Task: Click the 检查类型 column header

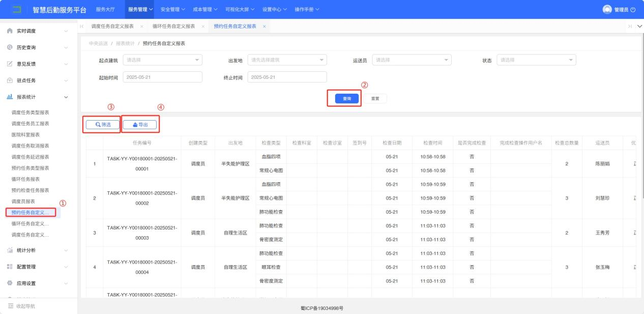Action: click(x=271, y=143)
